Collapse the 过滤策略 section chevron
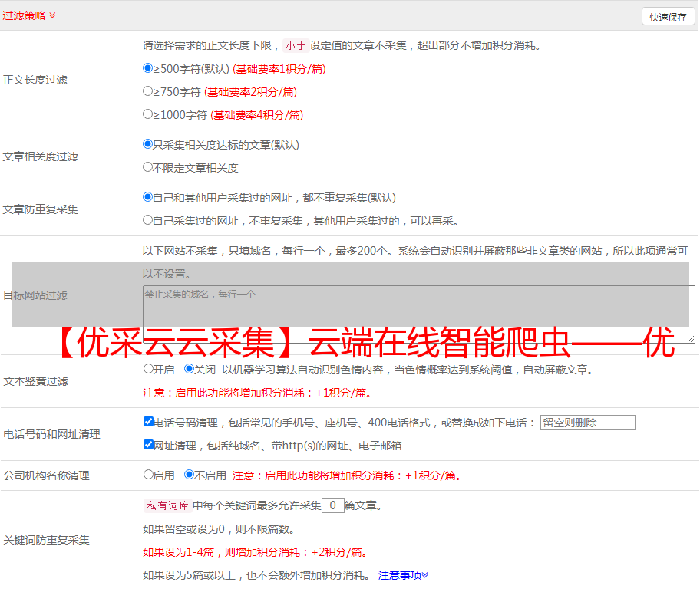 [52, 15]
